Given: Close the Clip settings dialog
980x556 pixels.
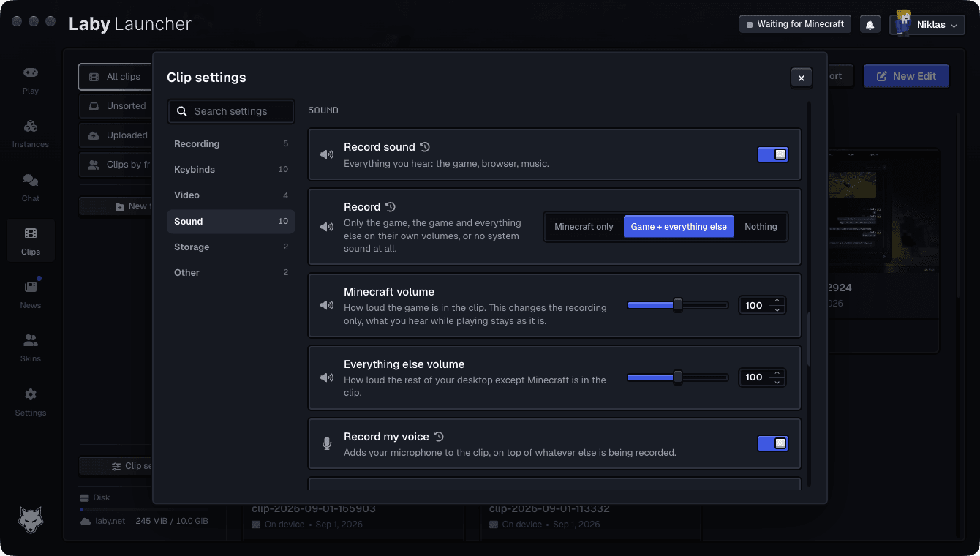Looking at the screenshot, I should [x=802, y=78].
